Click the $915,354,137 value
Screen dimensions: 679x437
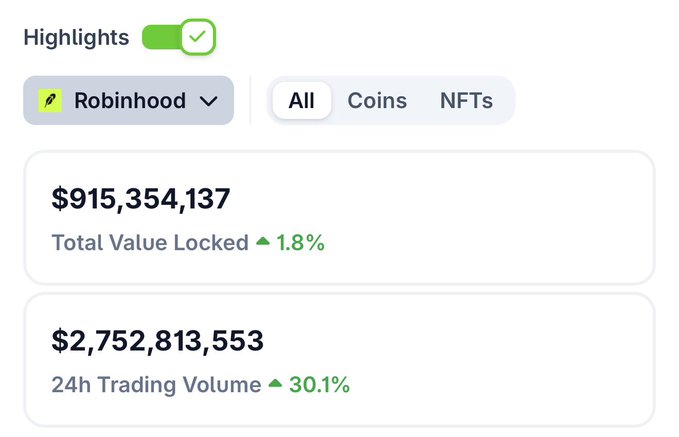(x=141, y=199)
